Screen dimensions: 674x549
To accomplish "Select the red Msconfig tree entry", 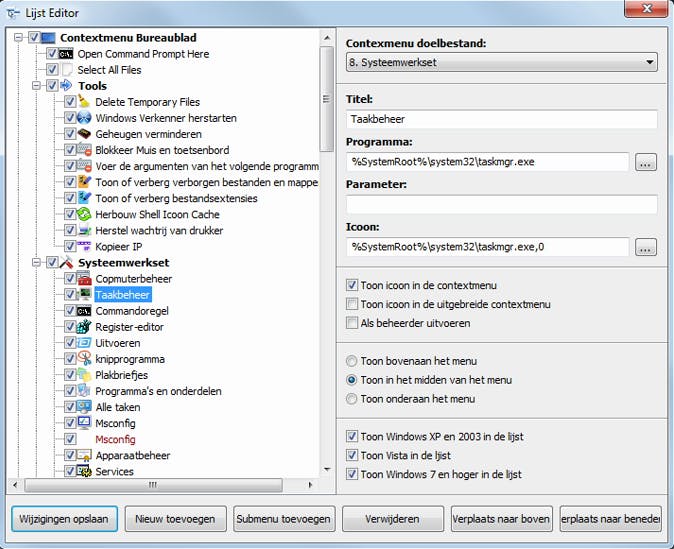I will click(x=115, y=439).
